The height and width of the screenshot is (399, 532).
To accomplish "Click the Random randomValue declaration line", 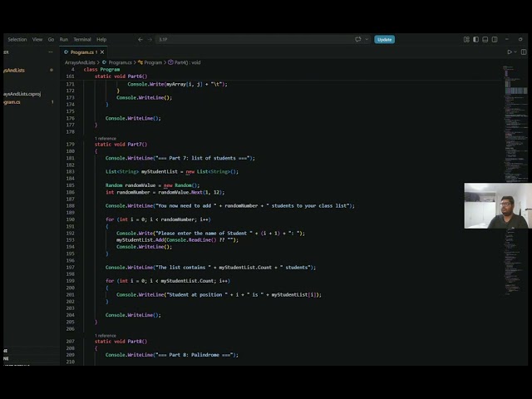I will (x=152, y=185).
